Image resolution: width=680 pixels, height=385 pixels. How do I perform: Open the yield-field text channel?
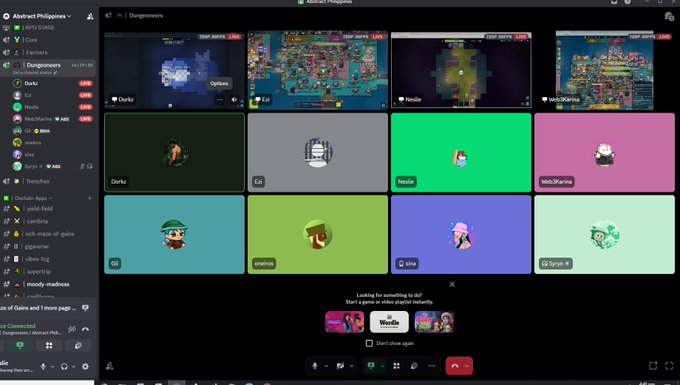48,209
